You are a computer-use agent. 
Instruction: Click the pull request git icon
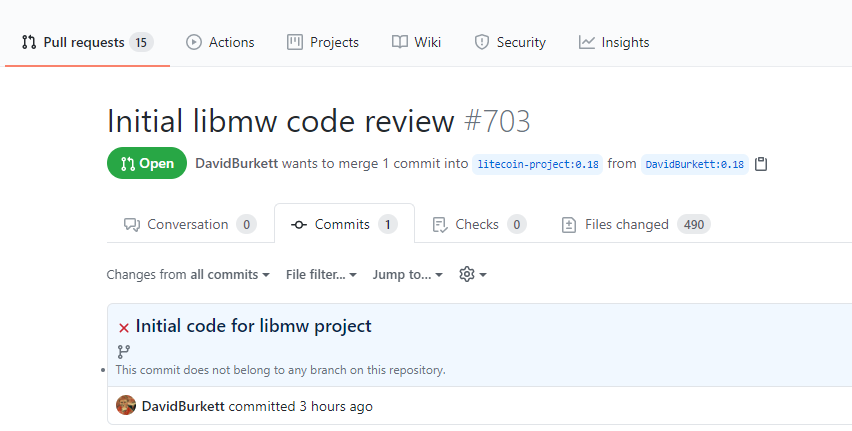coord(29,42)
